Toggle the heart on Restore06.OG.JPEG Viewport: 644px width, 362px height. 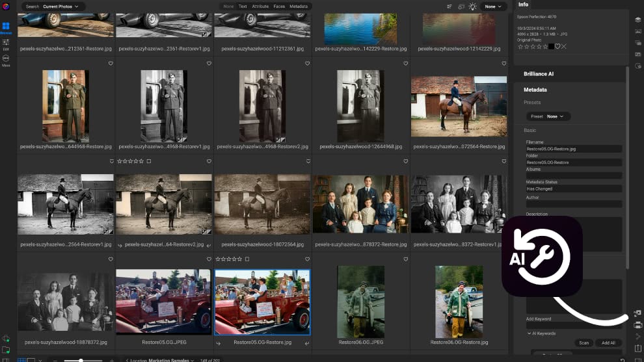click(x=406, y=259)
